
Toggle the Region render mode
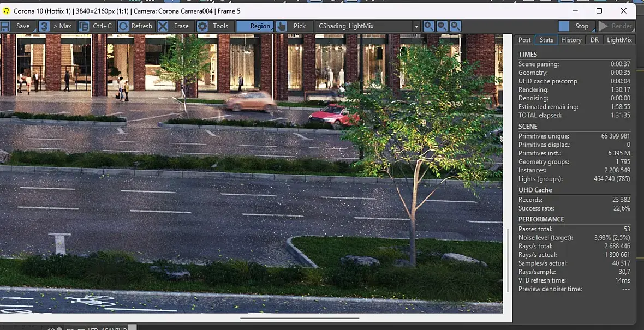255,26
